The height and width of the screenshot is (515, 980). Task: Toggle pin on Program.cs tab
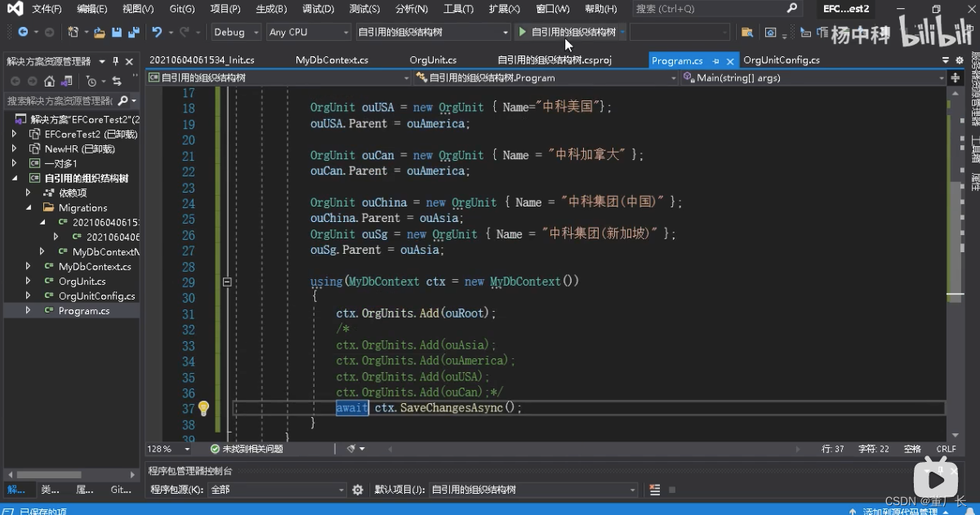715,61
